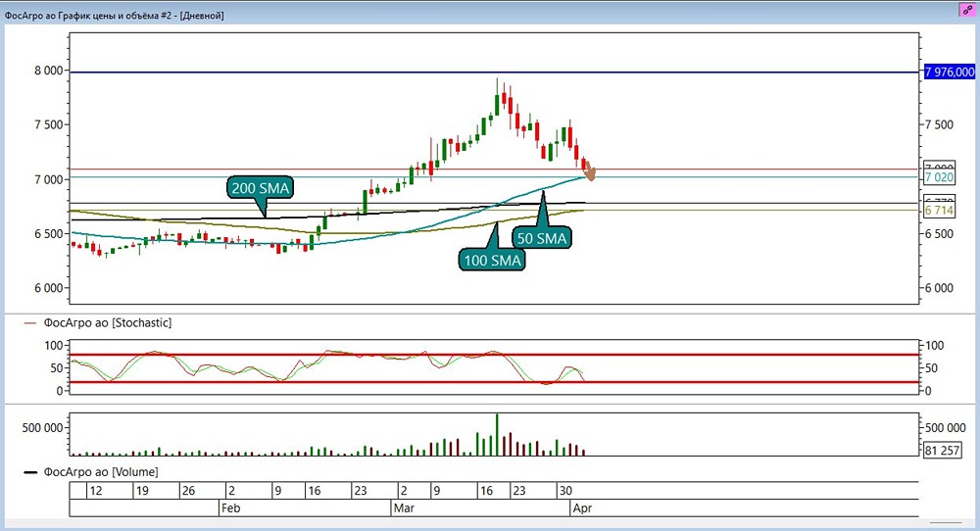The width and height of the screenshot is (980, 531).
Task: Click the 30 date label on the time axis
Action: point(565,491)
